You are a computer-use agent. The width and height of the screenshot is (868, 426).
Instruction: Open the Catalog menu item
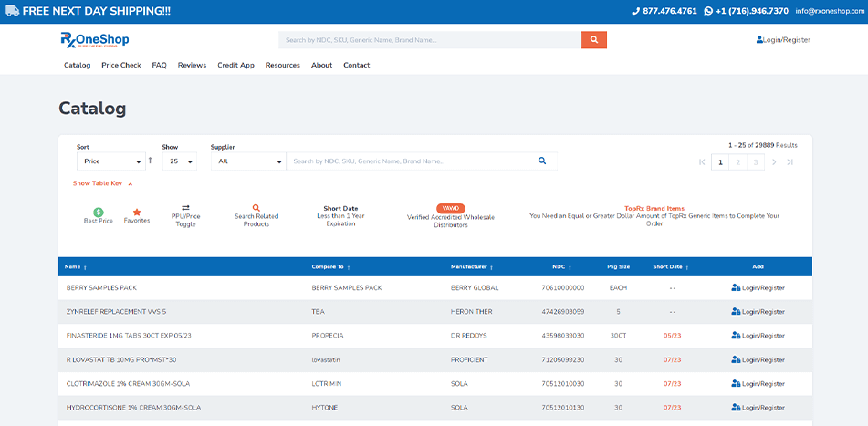[77, 65]
